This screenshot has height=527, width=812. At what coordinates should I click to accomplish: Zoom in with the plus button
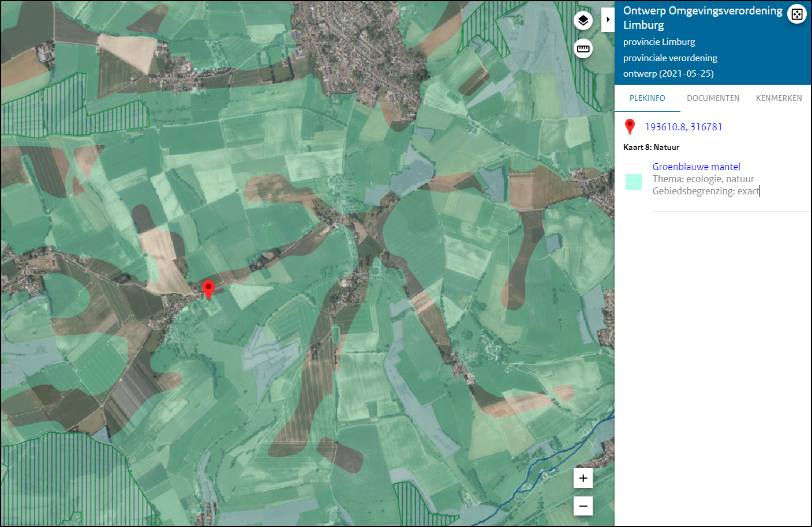point(583,478)
